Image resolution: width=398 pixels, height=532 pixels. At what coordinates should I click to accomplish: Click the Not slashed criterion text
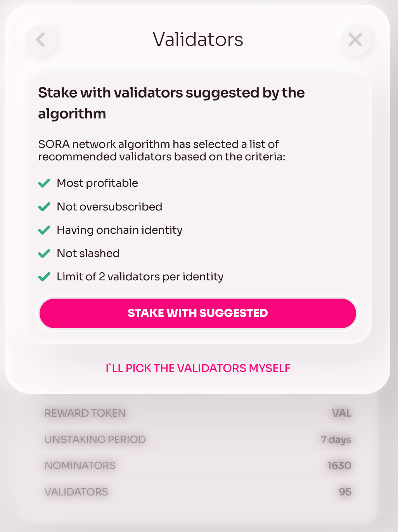point(88,253)
